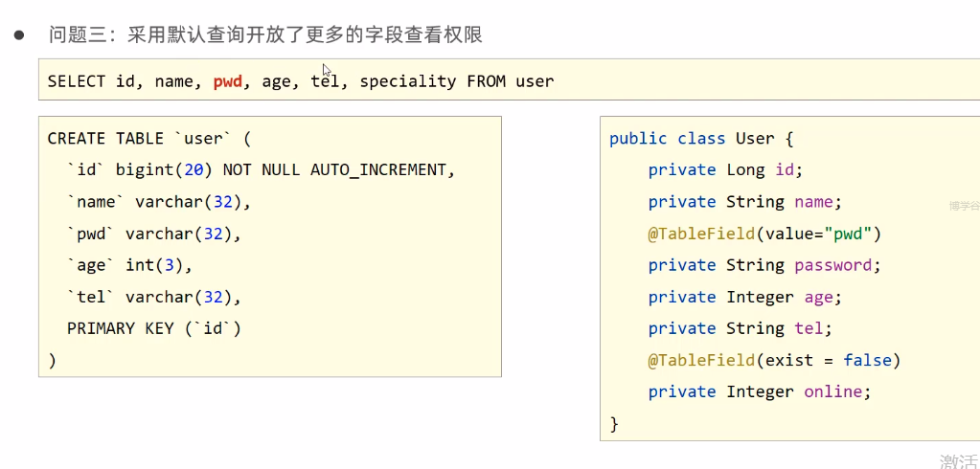Click the speciality column in SELECT query
The height and width of the screenshot is (469, 980).
407,81
